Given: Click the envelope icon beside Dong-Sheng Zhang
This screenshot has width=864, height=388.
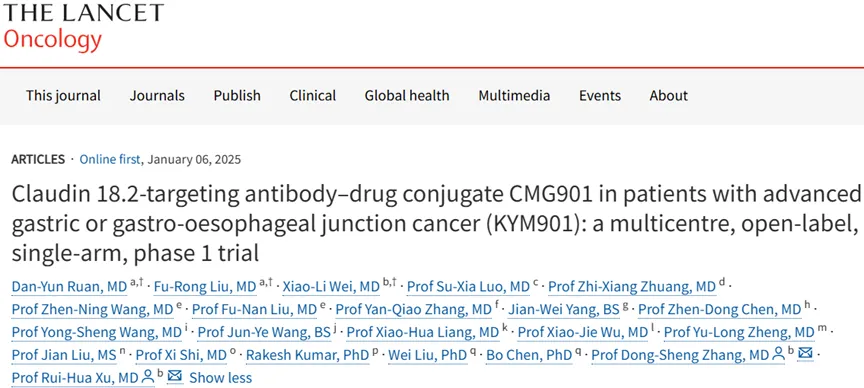Looking at the screenshot, I should (805, 354).
